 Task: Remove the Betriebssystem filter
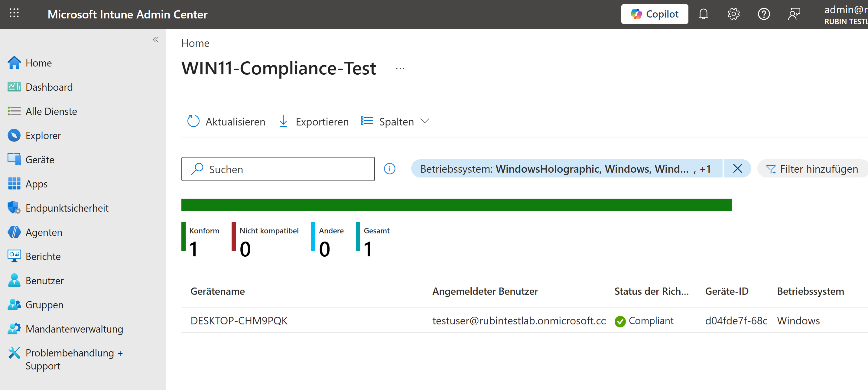pyautogui.click(x=737, y=168)
